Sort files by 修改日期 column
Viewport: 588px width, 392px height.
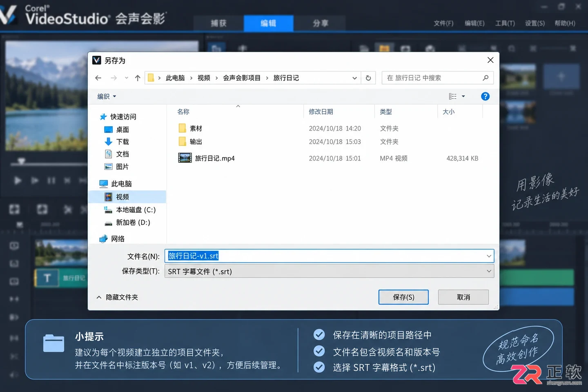point(321,111)
